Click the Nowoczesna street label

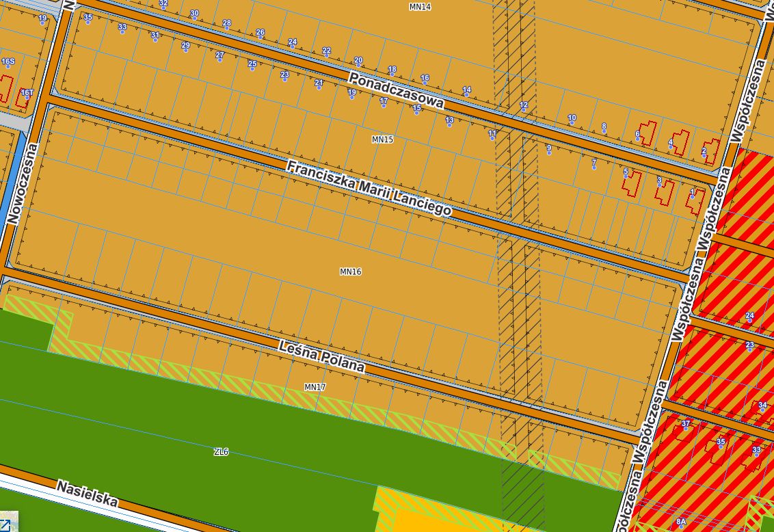23,183
